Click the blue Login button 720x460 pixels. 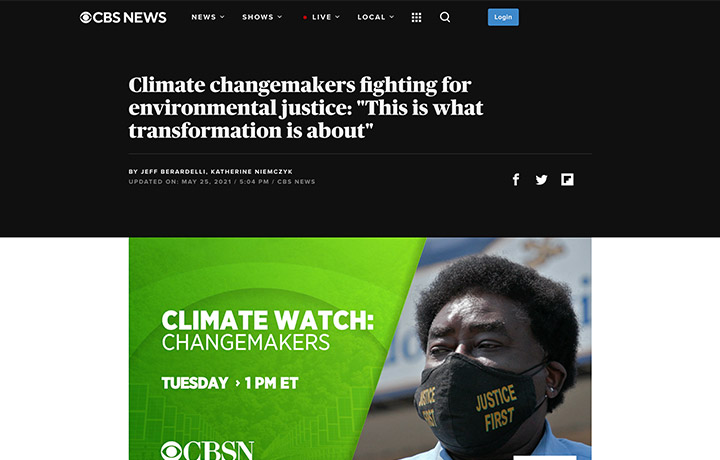pos(503,17)
